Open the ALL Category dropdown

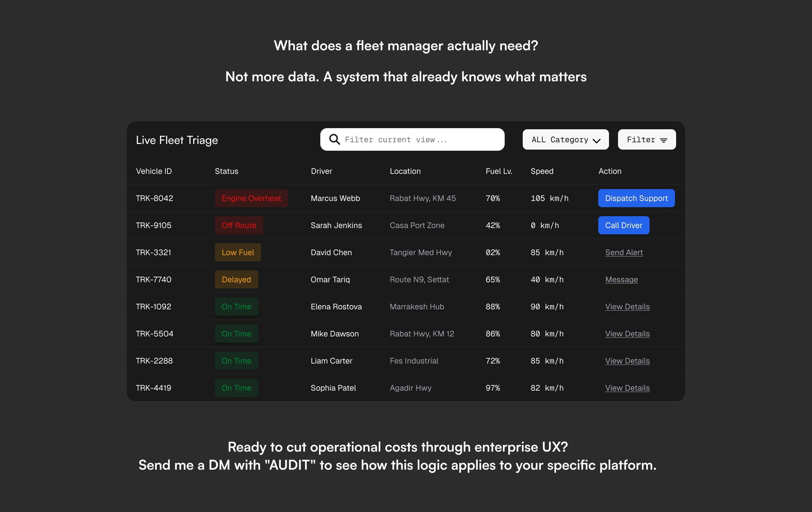pyautogui.click(x=565, y=139)
